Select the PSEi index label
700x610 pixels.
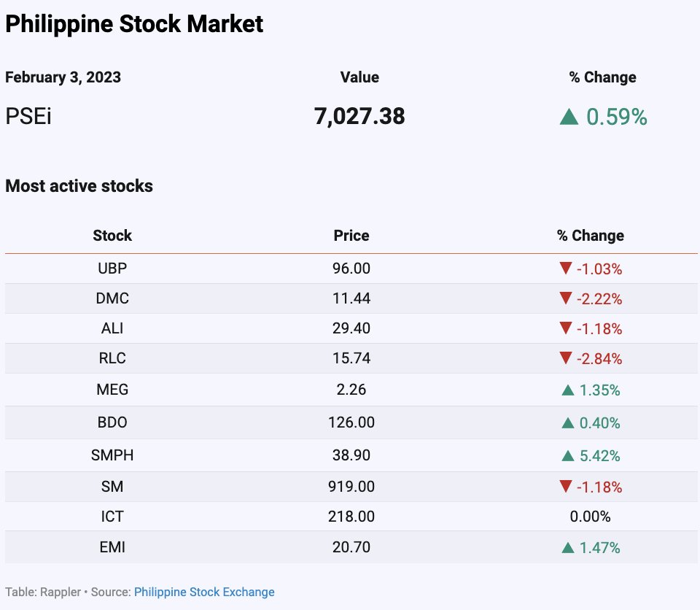tap(26, 116)
